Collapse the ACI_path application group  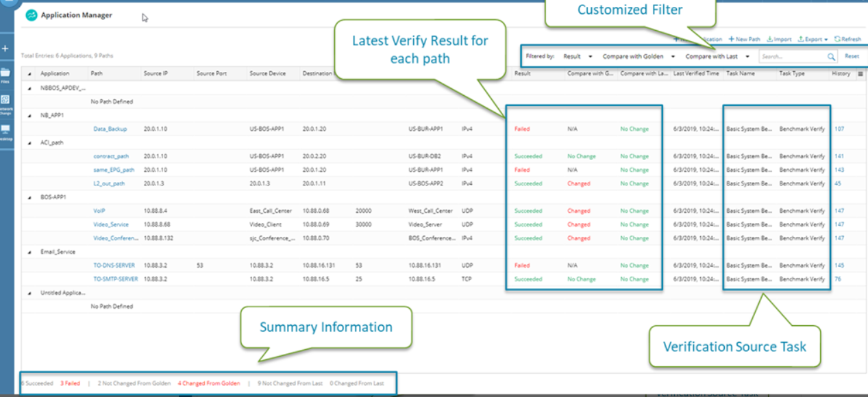[29, 142]
